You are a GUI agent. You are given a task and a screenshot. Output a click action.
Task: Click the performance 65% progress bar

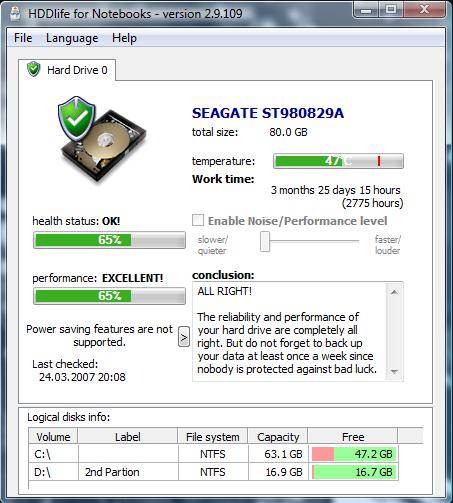pyautogui.click(x=109, y=296)
